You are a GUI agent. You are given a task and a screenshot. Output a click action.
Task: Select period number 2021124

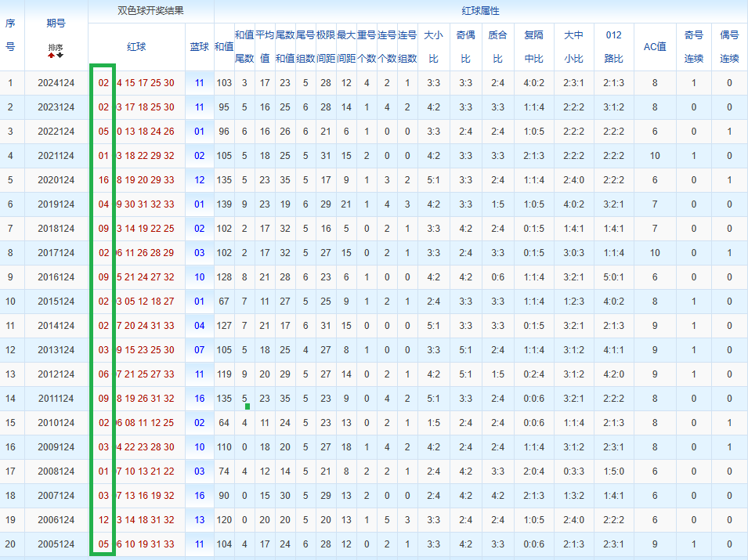pyautogui.click(x=56, y=156)
